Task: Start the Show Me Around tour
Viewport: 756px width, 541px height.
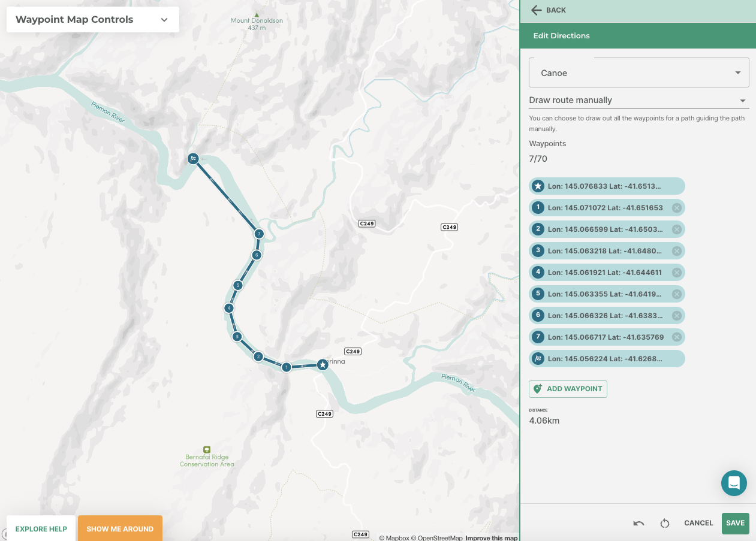Action: point(120,529)
